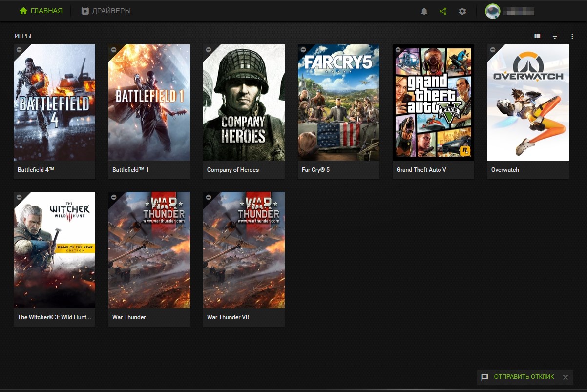Click the blurred account username
587x392 pixels.
pos(519,11)
